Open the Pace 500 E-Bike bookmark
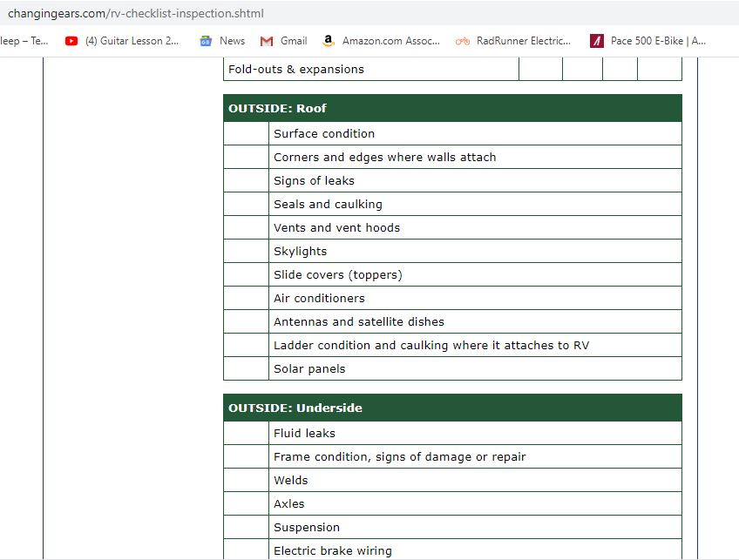 [x=648, y=41]
